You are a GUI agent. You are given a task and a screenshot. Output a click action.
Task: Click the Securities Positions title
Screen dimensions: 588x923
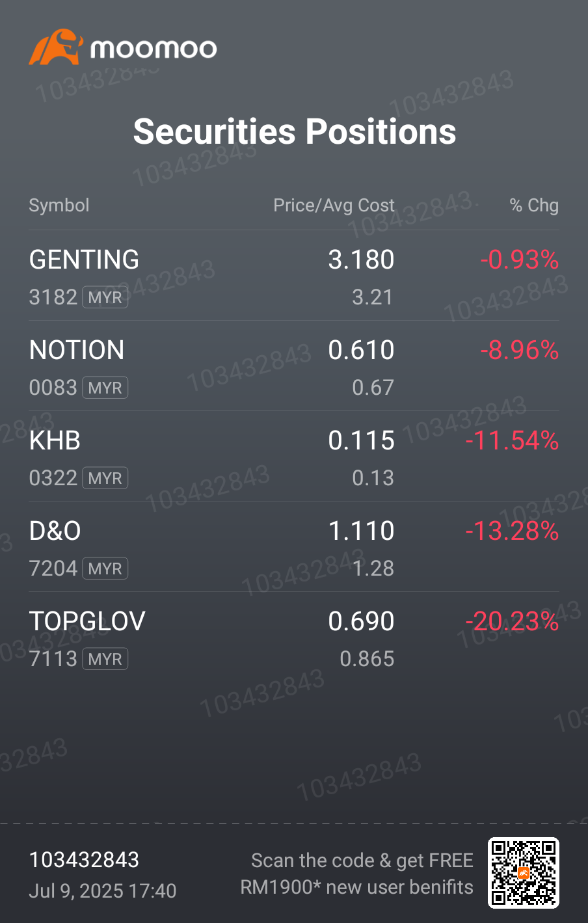[x=295, y=131]
